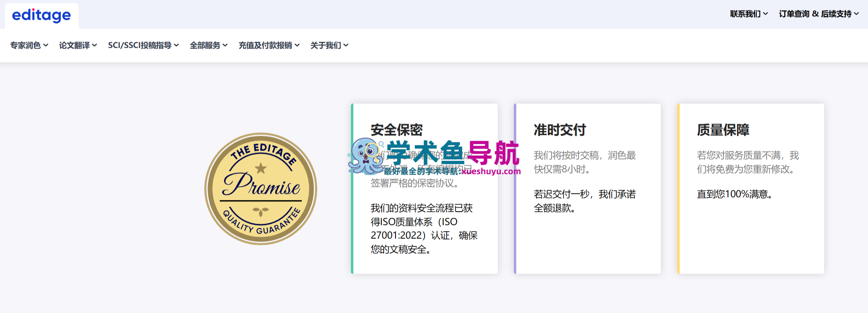Open the 充值及付款报销 menu
The width and height of the screenshot is (868, 313).
tap(269, 45)
